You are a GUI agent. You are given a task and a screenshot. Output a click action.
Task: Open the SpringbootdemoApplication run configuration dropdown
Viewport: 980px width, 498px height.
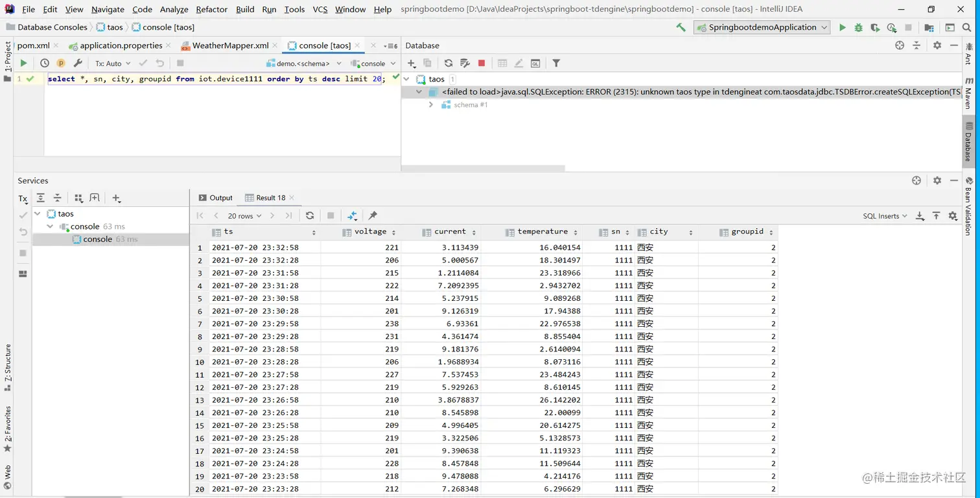[x=762, y=27]
